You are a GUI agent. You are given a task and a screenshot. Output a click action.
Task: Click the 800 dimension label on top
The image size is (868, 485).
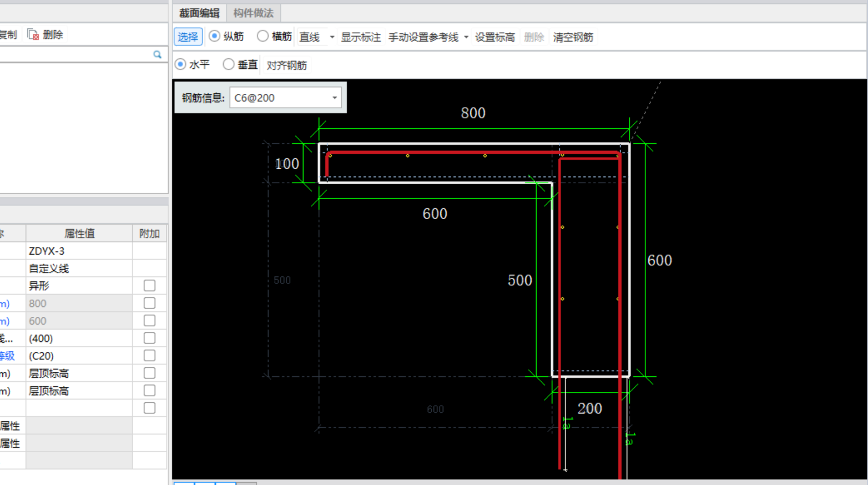[x=473, y=113]
